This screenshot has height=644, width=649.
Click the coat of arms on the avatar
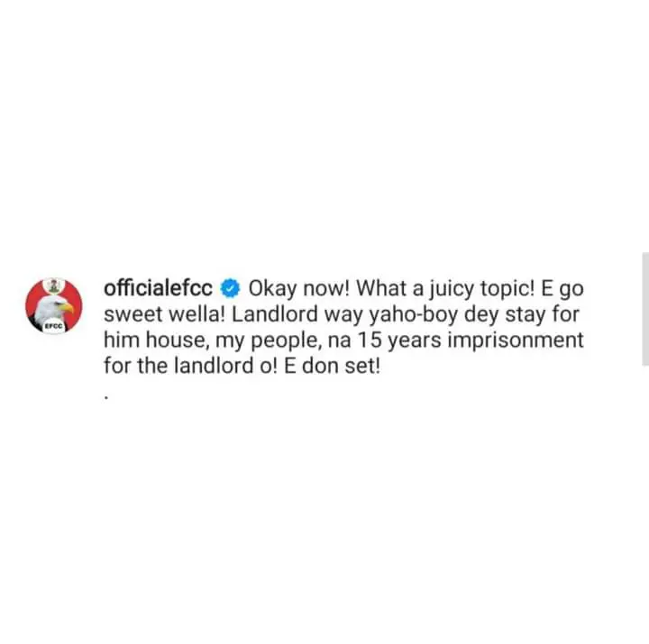[54, 286]
